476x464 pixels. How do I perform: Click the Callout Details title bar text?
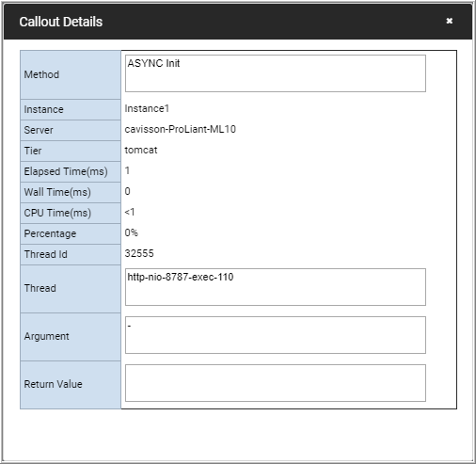(61, 22)
